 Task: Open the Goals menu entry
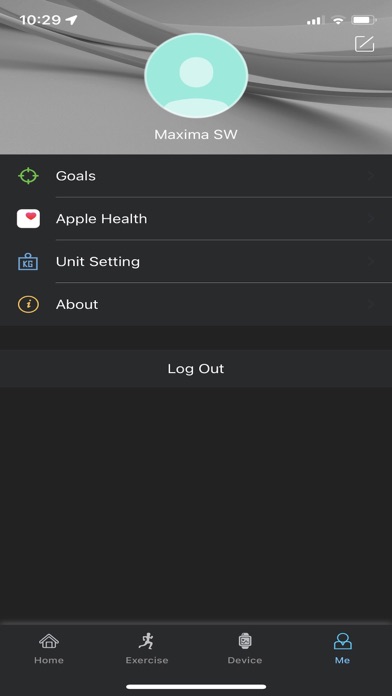point(196,176)
